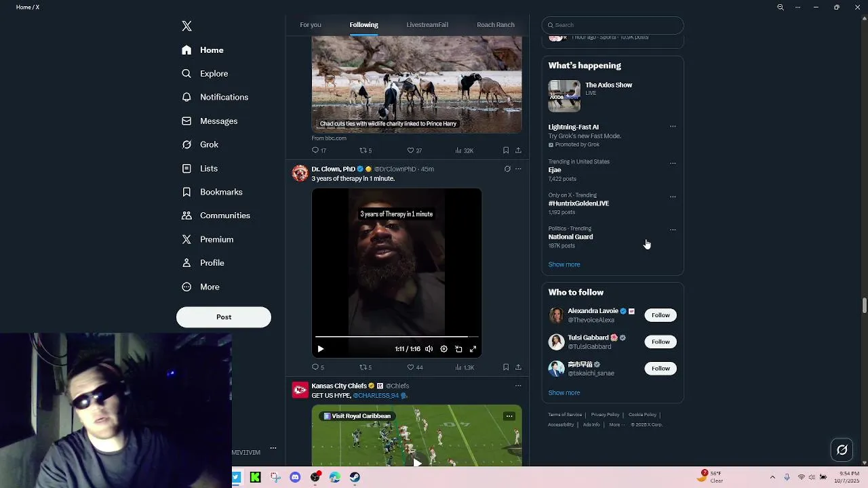This screenshot has height=488, width=868.
Task: Like Dr. Clown therapy post
Action: point(414,367)
